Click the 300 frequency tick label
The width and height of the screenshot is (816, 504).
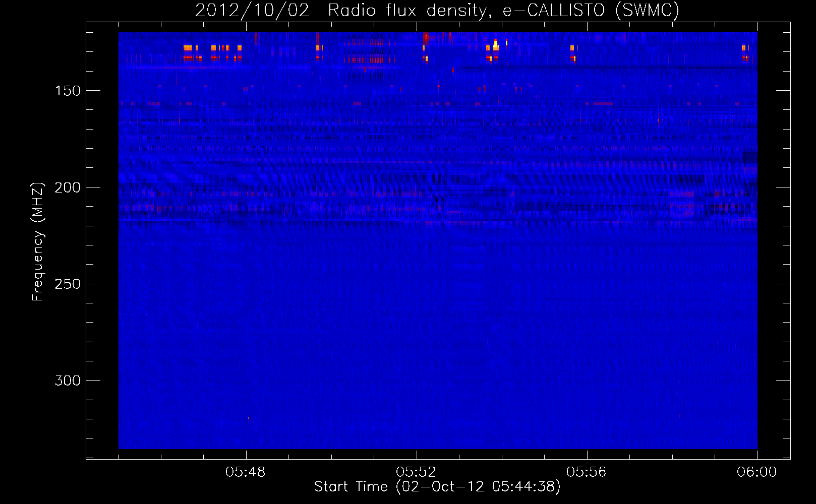click(68, 381)
